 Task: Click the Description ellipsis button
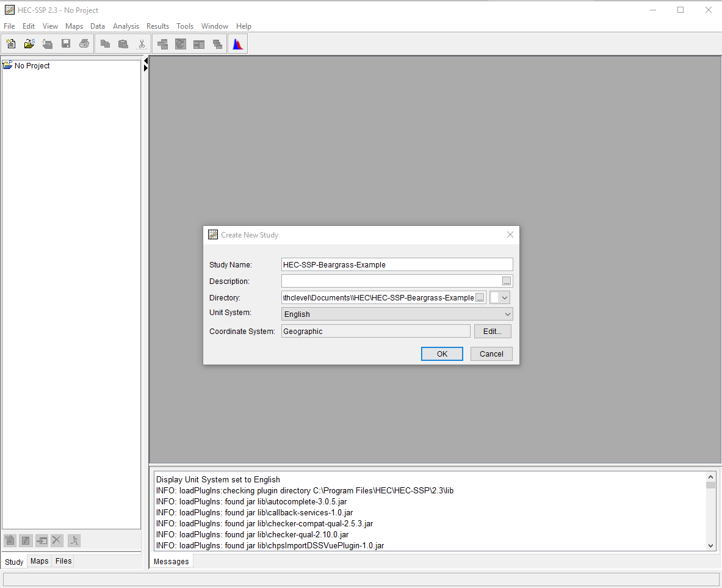coord(507,281)
